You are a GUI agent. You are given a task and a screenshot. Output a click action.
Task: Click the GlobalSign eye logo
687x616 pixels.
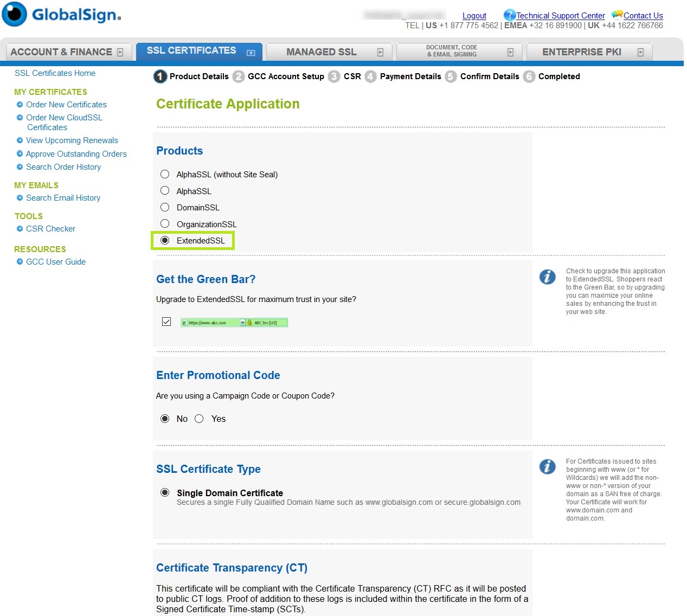(15, 14)
